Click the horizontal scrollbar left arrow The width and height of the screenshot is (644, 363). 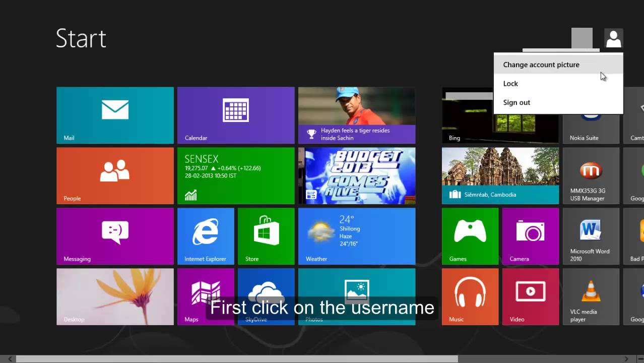[x=10, y=359]
